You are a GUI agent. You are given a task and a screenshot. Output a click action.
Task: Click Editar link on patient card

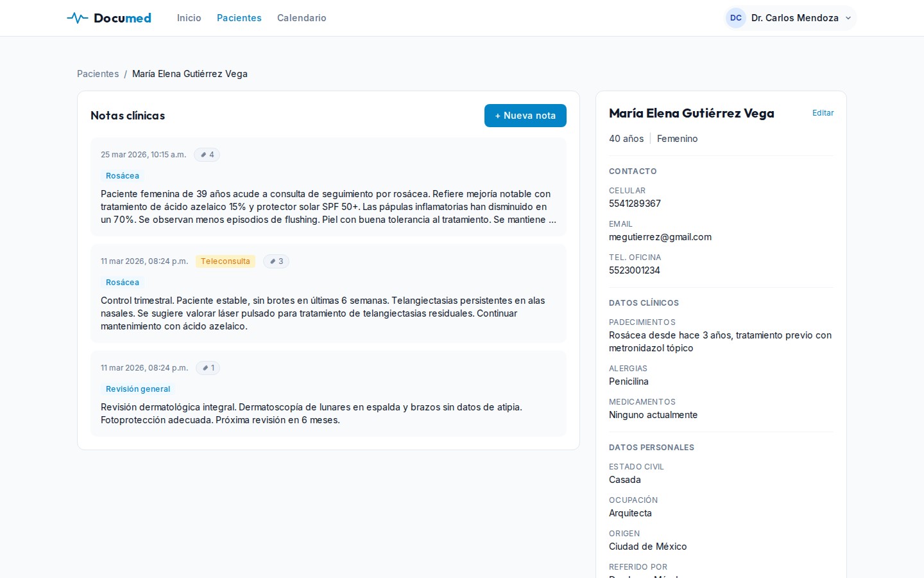(823, 113)
